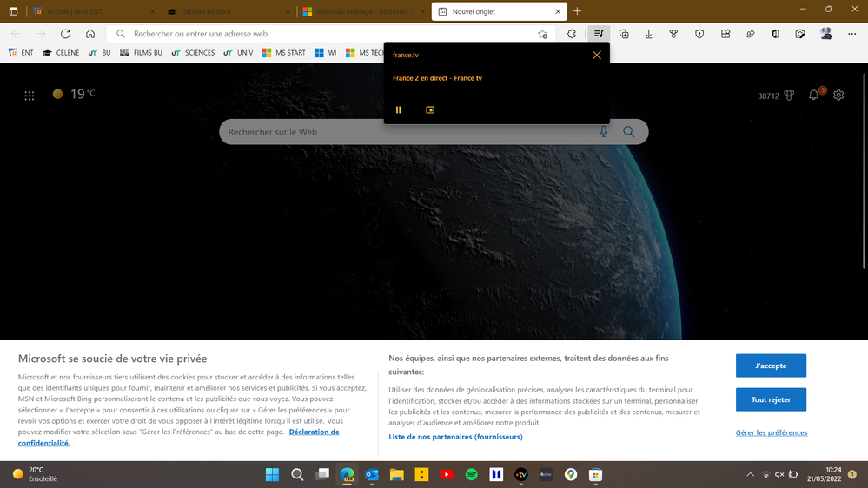The height and width of the screenshot is (488, 868).
Task: Click the 19 °C weather widget
Action: click(74, 94)
